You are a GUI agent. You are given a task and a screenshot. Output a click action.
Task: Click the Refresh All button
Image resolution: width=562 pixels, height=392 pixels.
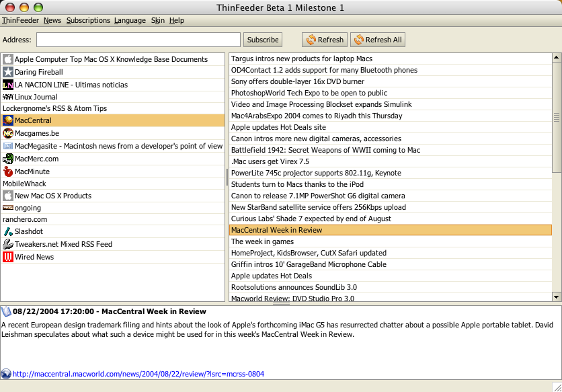[378, 40]
